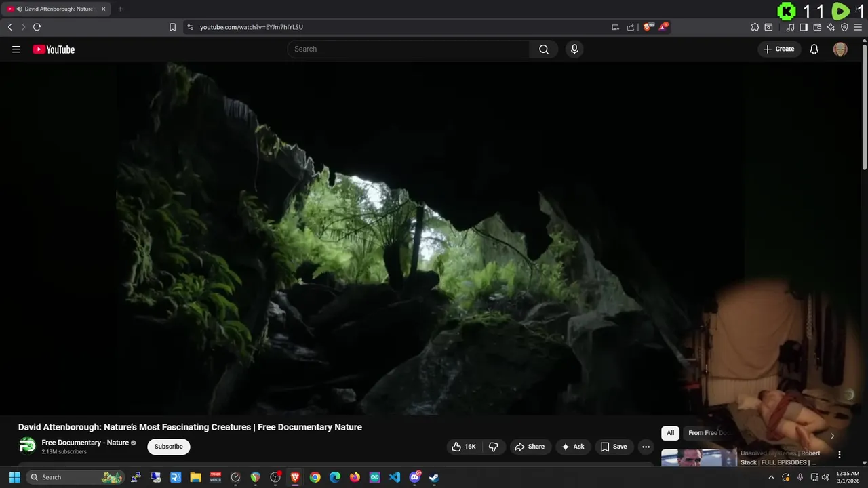
Task: Click Brave Shields lion icon in address bar
Action: (648, 27)
